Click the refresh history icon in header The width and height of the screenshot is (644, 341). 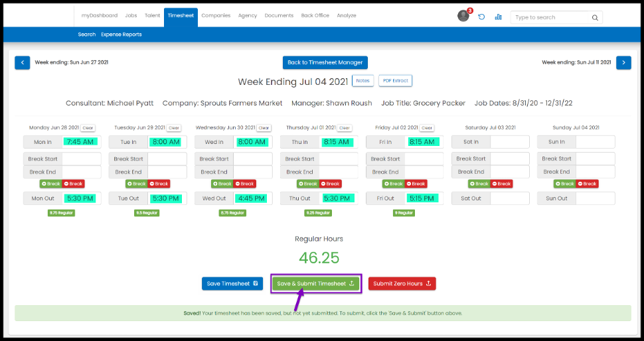tap(481, 17)
